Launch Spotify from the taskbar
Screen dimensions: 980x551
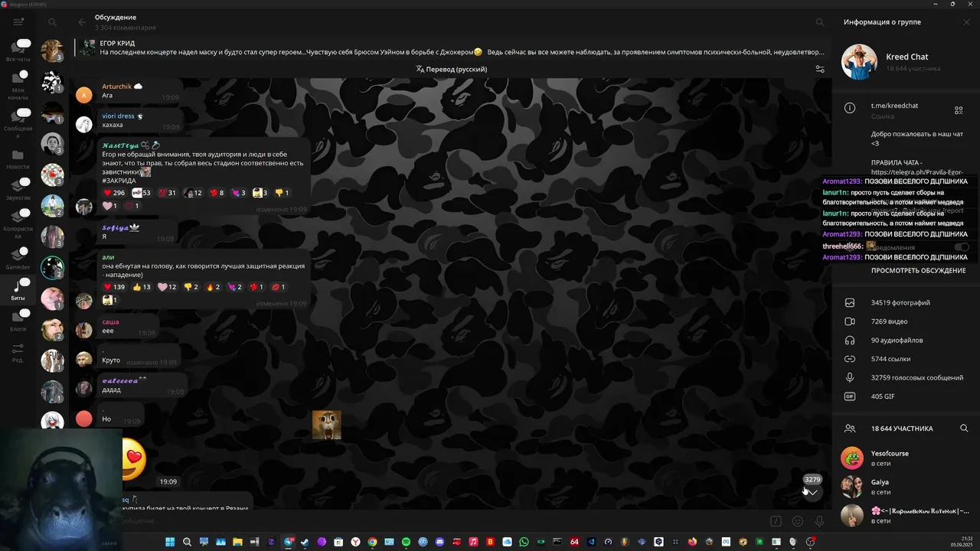406,542
